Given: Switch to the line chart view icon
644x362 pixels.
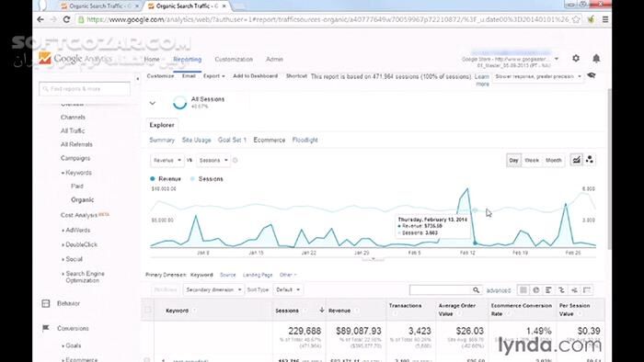Looking at the screenshot, I should coord(576,160).
